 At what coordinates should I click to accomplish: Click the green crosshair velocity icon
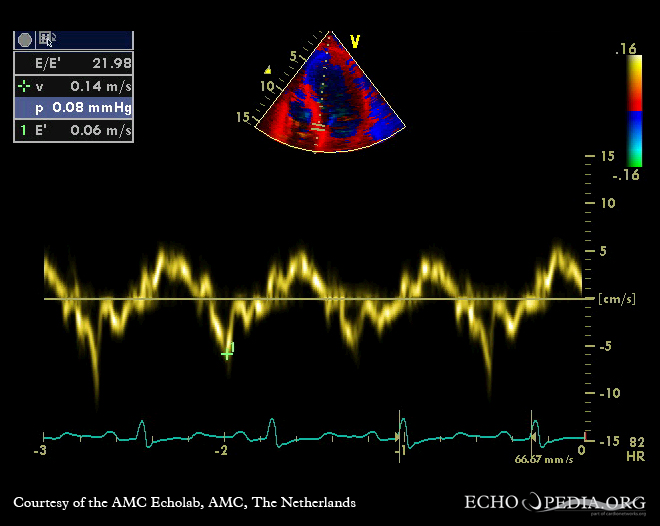[x=24, y=86]
